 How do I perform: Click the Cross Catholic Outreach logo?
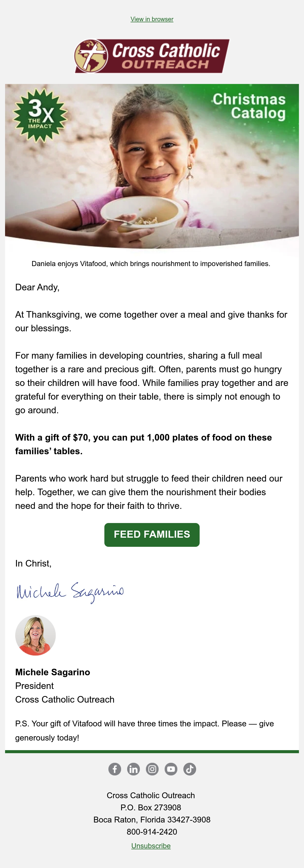pos(152,56)
